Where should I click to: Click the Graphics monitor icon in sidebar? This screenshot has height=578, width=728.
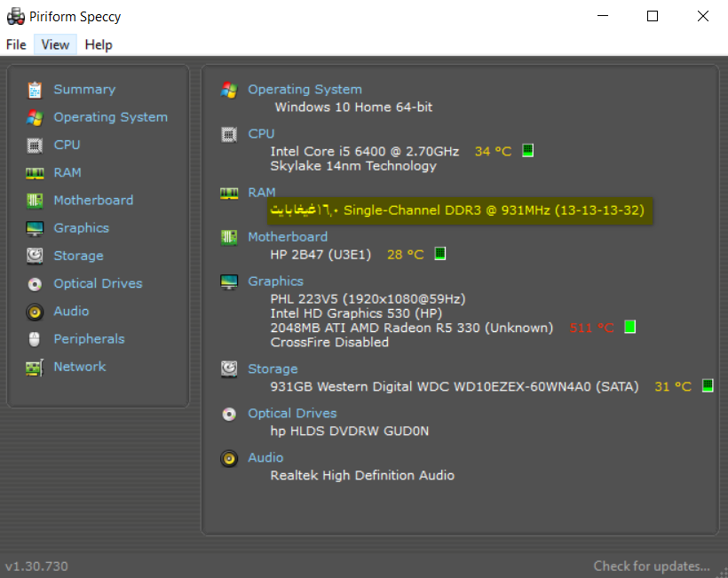tap(35, 228)
